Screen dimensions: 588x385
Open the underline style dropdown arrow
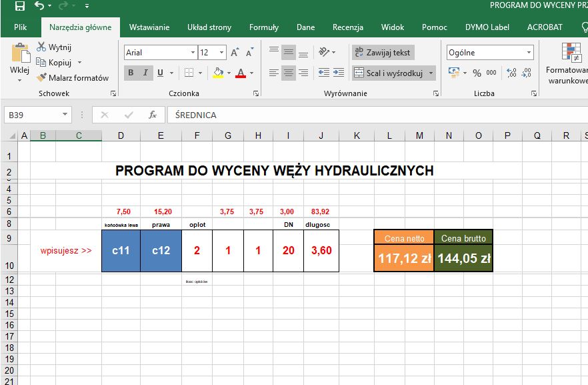[171, 73]
